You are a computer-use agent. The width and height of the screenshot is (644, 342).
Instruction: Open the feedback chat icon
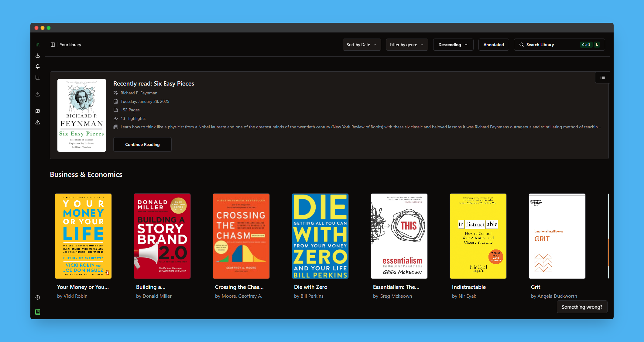38,111
